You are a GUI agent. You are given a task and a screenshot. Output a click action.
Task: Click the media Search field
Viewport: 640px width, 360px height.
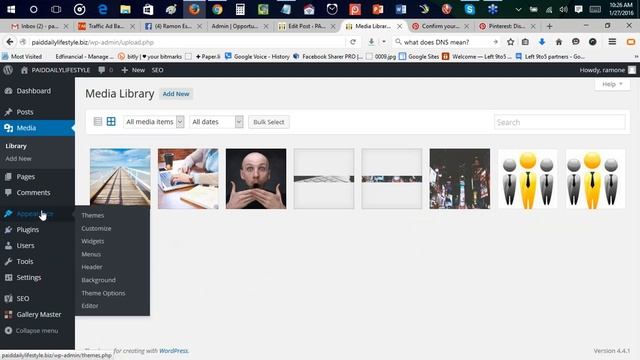click(x=559, y=122)
